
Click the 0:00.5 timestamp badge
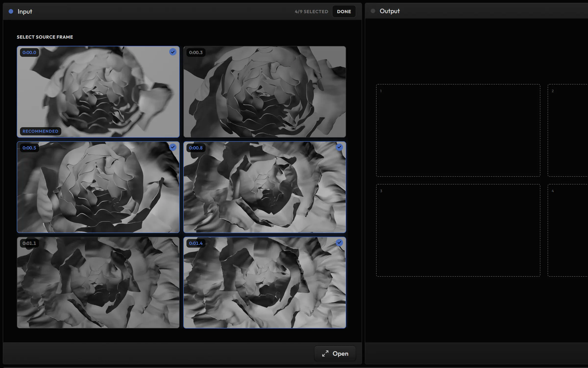pos(29,148)
